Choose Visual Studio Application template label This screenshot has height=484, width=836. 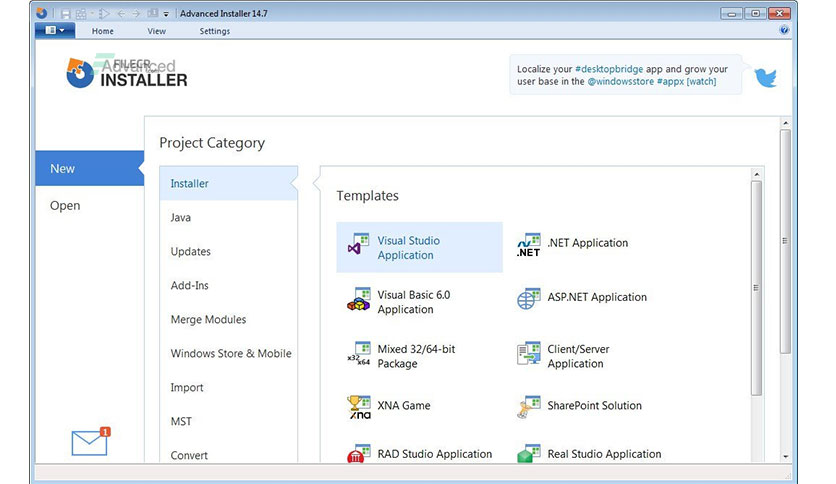click(x=409, y=248)
